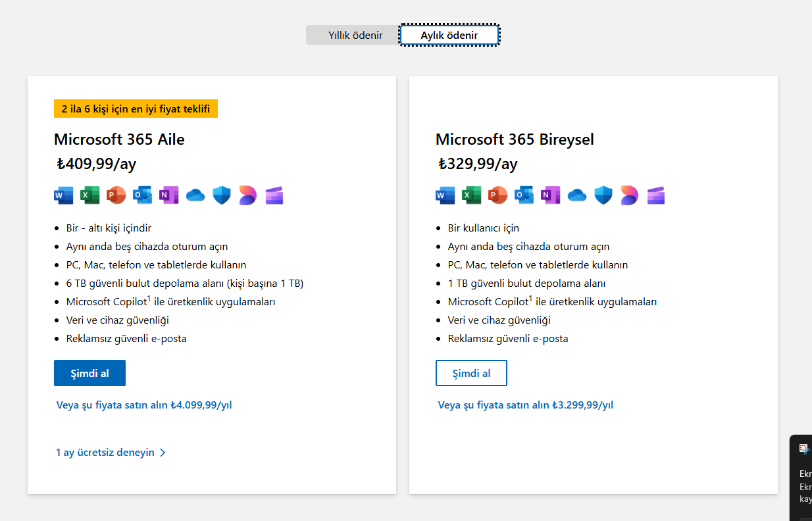Click the Designer icon in the Bireysel plan

click(630, 195)
